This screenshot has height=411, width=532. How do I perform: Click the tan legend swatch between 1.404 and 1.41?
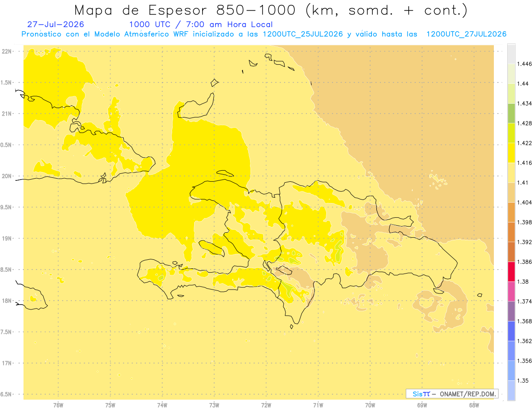511,192
